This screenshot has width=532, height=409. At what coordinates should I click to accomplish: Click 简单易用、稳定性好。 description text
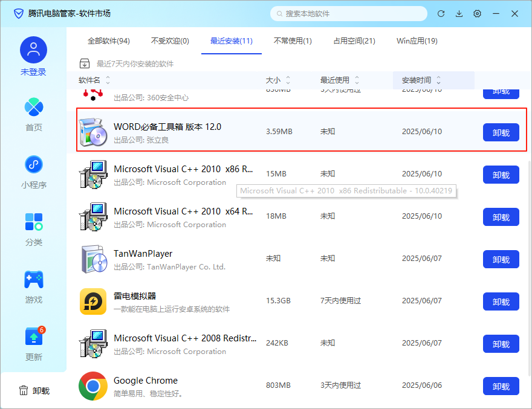(148, 394)
